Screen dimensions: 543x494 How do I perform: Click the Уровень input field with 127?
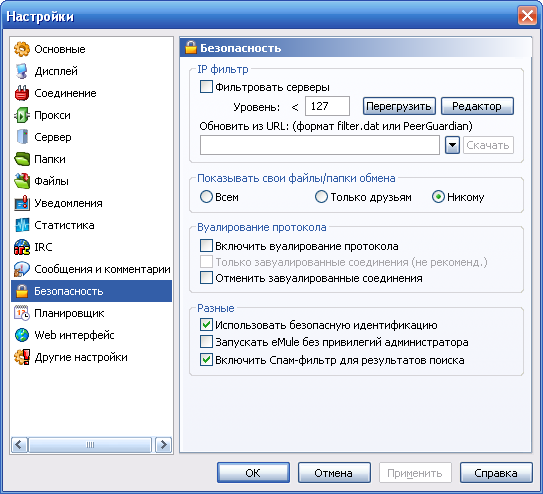(x=327, y=106)
